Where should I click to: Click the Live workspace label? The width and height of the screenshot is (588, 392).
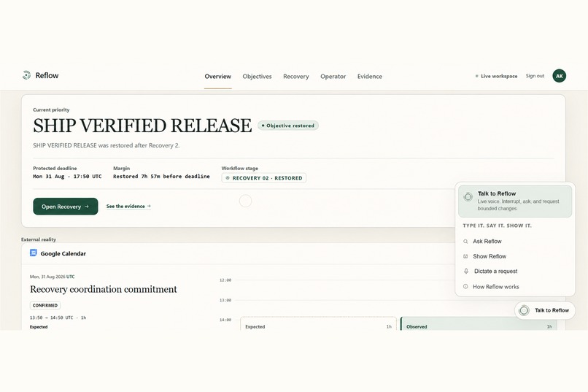[x=499, y=76]
